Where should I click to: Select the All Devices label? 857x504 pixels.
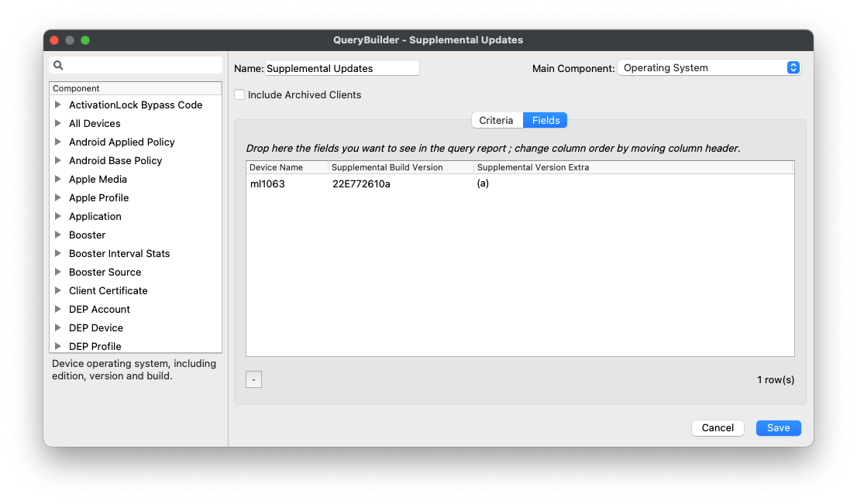click(x=95, y=123)
